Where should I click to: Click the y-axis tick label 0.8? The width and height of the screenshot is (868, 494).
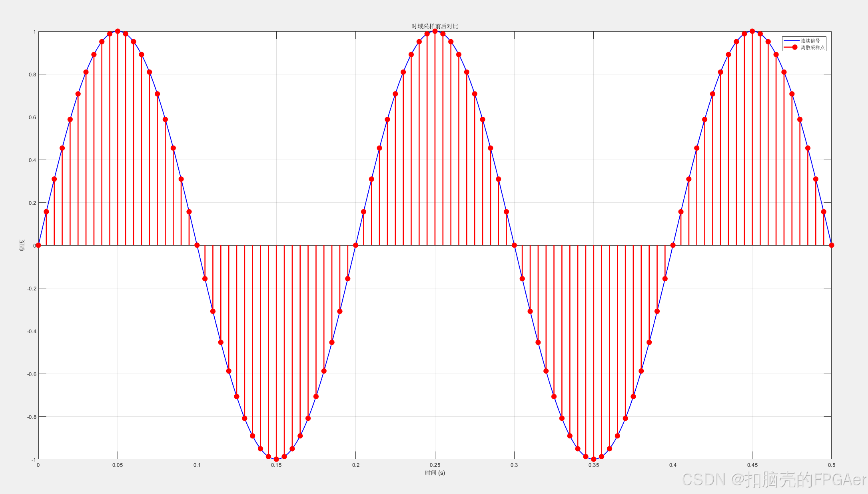32,74
